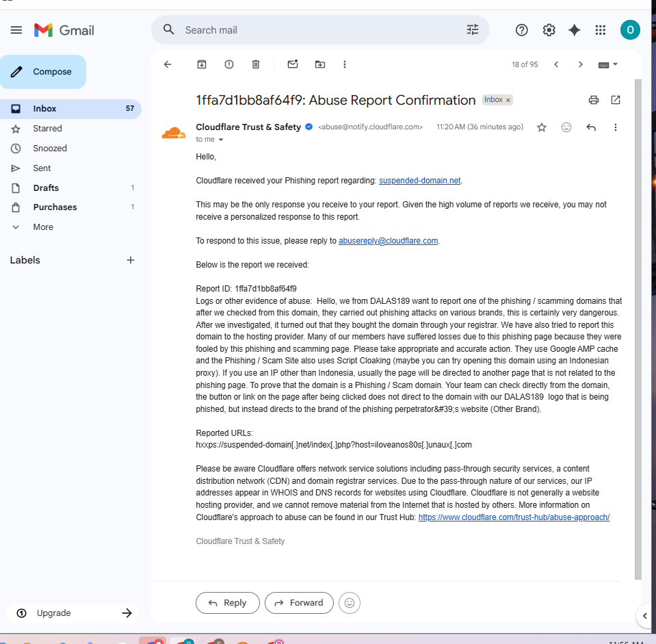Click the '18 of 95' counter

525,64
